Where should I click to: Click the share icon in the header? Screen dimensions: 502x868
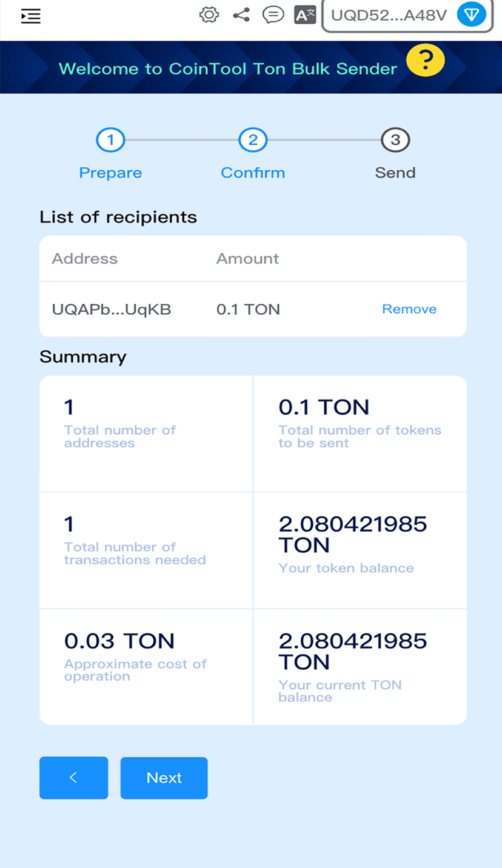coord(241,15)
